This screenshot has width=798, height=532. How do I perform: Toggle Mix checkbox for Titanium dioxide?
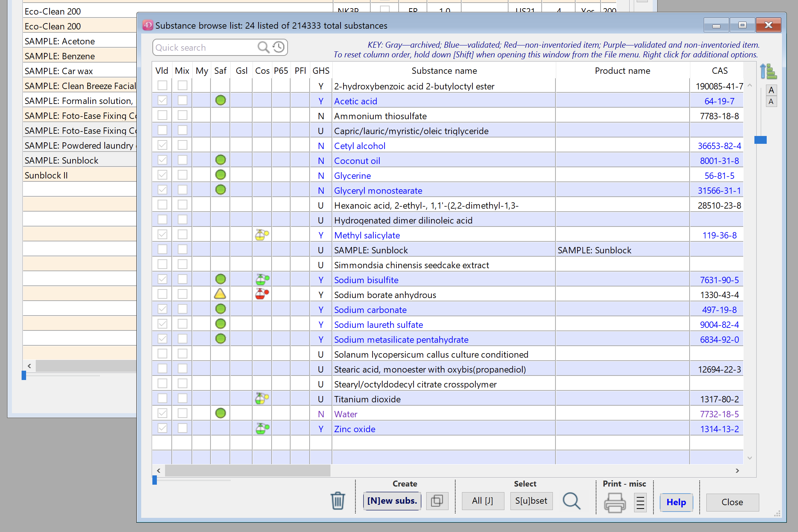182,399
